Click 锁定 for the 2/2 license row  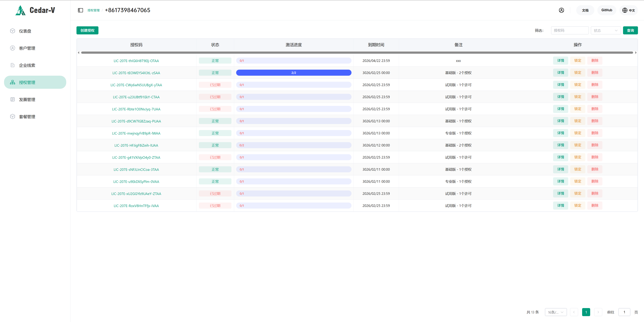click(577, 72)
